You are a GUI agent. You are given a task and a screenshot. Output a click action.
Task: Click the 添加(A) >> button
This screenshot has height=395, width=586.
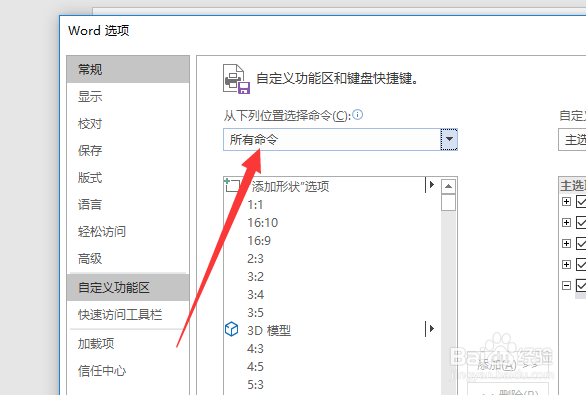click(508, 365)
